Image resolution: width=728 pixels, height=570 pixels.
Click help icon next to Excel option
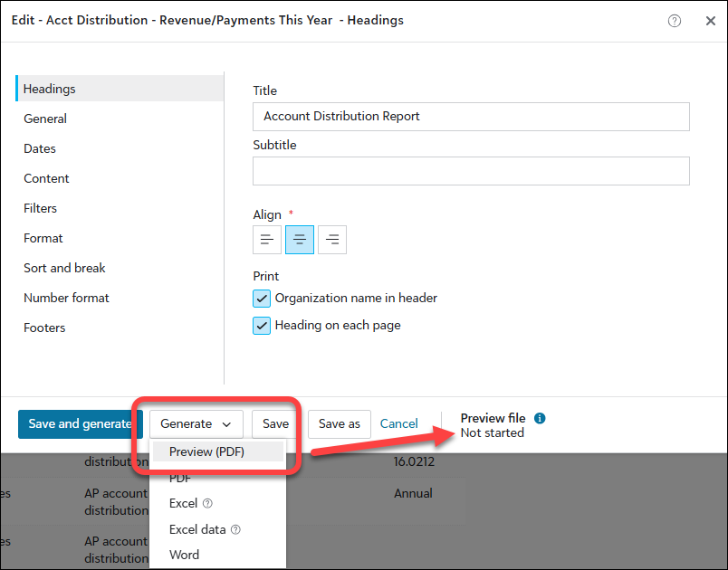tap(207, 504)
